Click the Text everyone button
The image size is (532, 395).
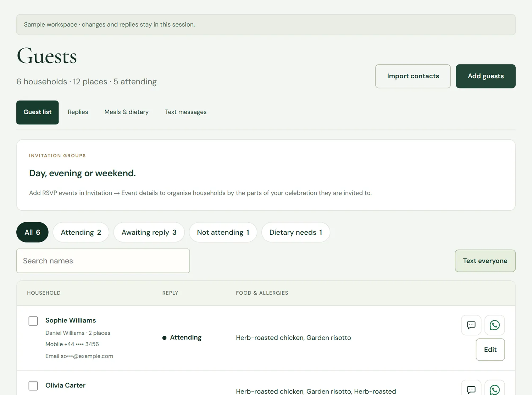(485, 261)
